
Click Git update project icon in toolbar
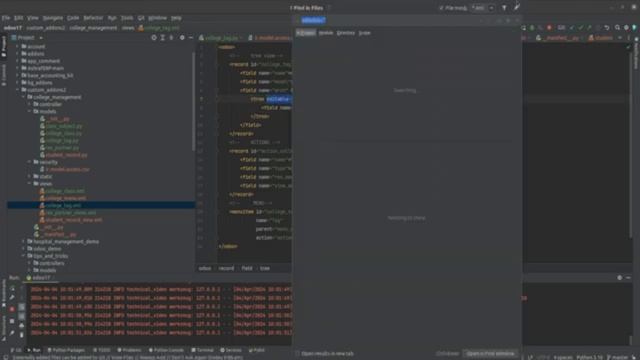pyautogui.click(x=572, y=28)
